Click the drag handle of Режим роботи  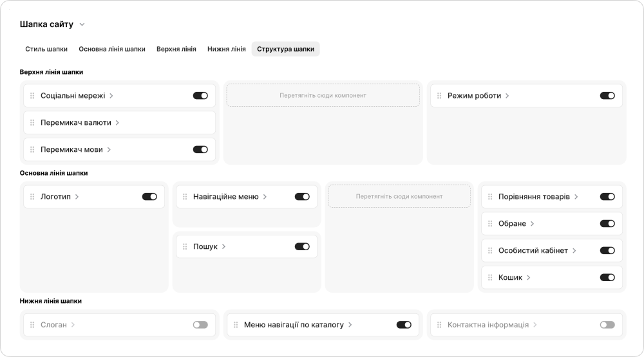coord(439,96)
